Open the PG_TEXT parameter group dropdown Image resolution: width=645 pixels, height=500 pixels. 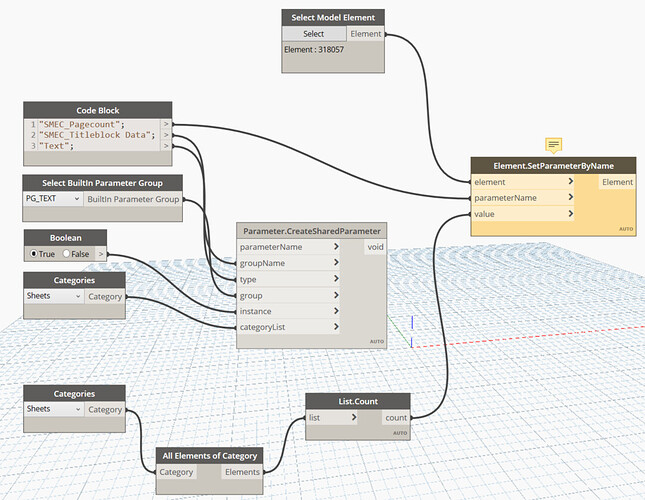(53, 199)
